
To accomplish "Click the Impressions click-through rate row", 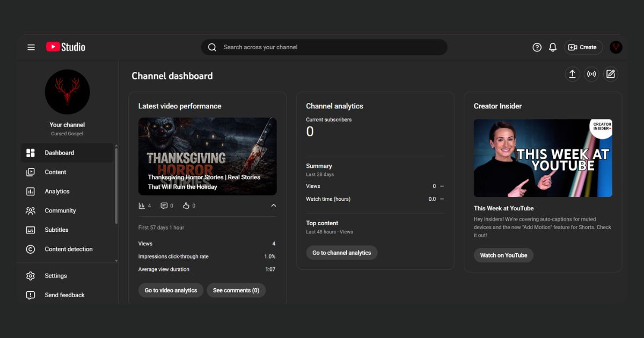I will tap(207, 256).
